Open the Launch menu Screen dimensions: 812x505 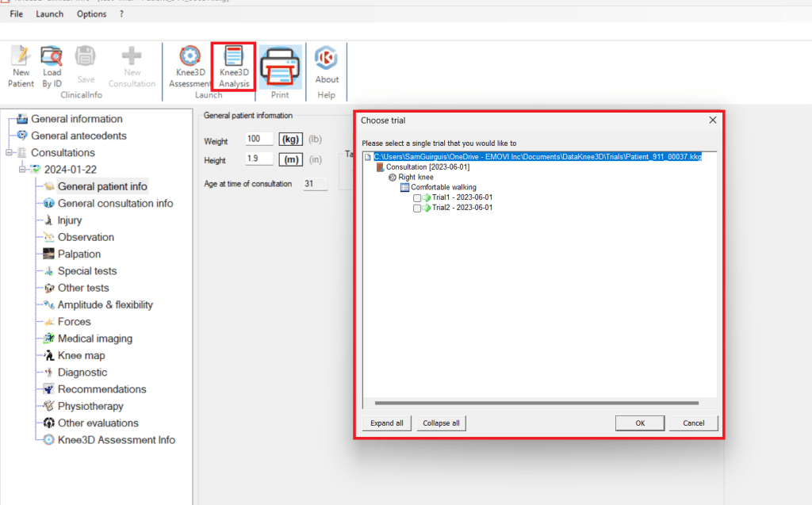(x=49, y=14)
